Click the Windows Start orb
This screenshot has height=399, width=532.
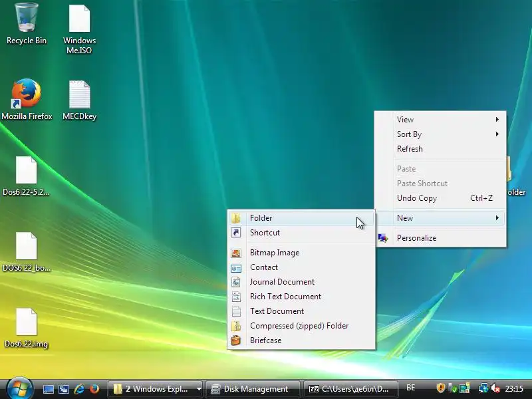point(19,388)
